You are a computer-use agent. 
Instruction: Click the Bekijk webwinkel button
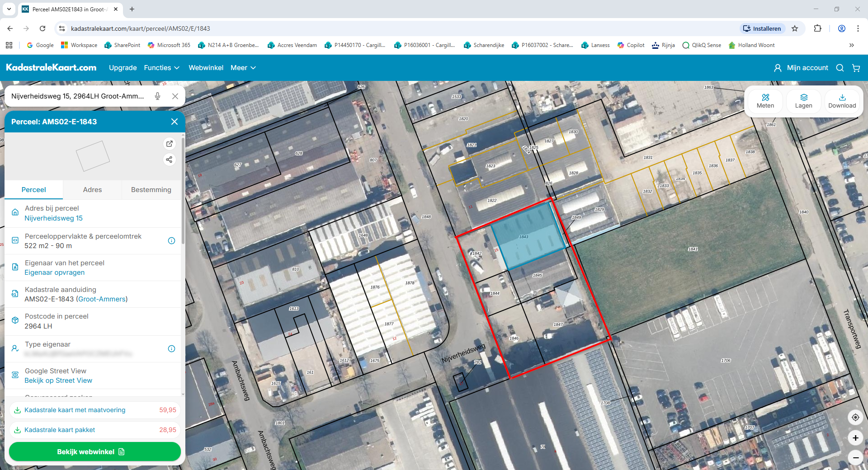95,451
